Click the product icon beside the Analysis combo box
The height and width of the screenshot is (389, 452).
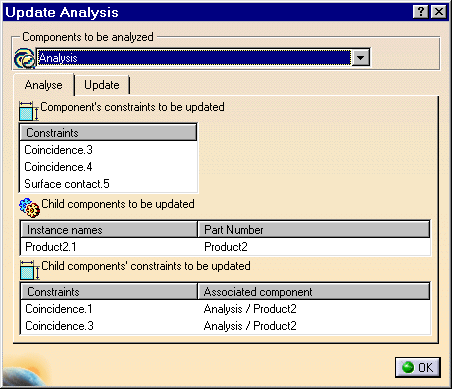[24, 58]
